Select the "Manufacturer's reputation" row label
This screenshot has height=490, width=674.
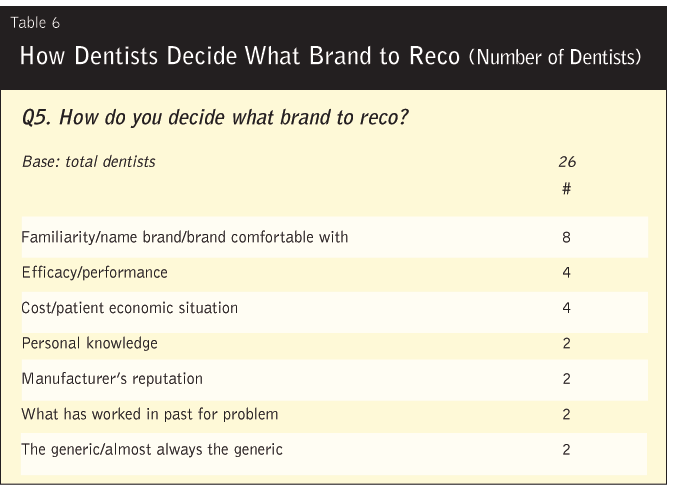(x=112, y=379)
